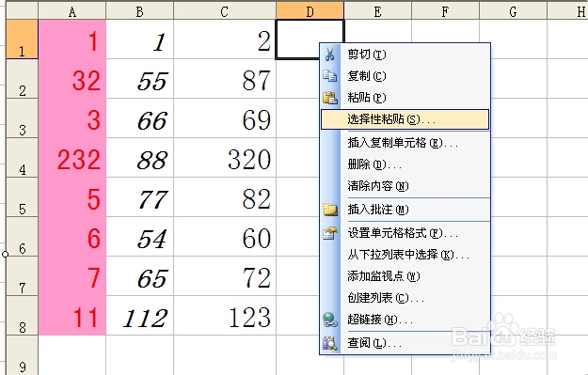Image resolution: width=588 pixels, height=375 pixels.
Task: Click cell containing 87
Action: [x=225, y=79]
